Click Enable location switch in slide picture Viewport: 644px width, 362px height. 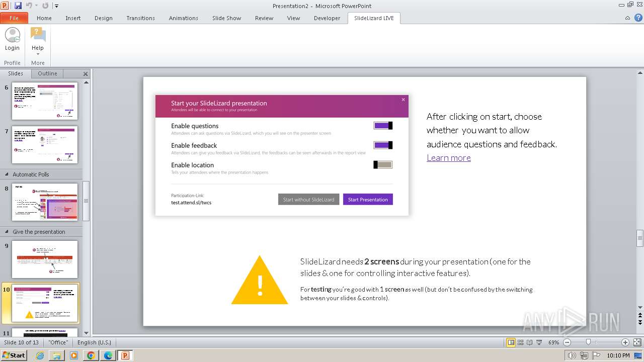[x=383, y=164]
